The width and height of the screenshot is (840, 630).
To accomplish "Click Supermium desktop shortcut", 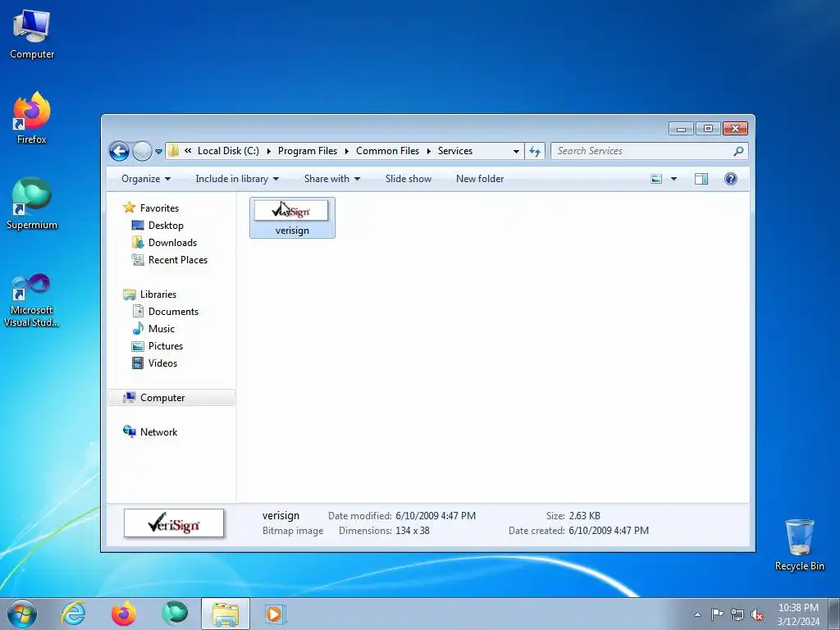I will pos(32,203).
